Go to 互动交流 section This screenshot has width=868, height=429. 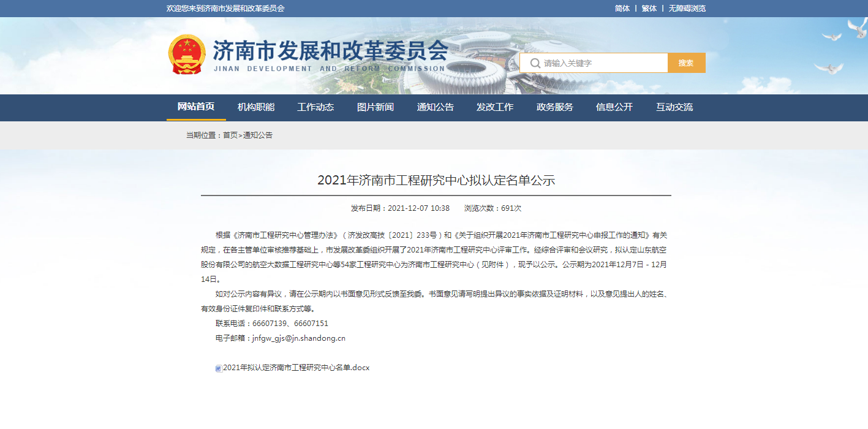pyautogui.click(x=674, y=107)
